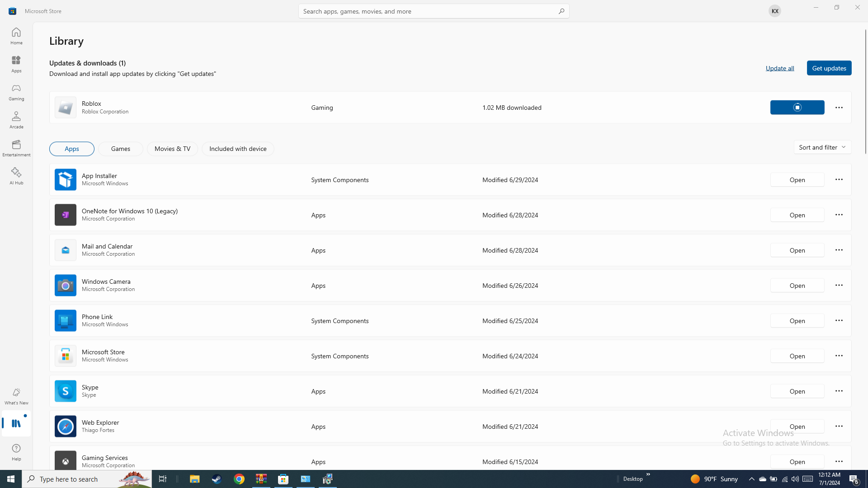Viewport: 868px width, 488px height.
Task: Open the Entertainment section in sidebar
Action: pyautogui.click(x=16, y=148)
